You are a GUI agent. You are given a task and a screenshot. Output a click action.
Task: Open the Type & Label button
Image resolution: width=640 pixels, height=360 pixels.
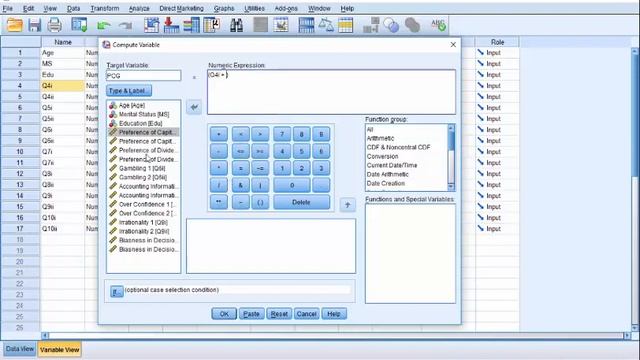pyautogui.click(x=129, y=90)
